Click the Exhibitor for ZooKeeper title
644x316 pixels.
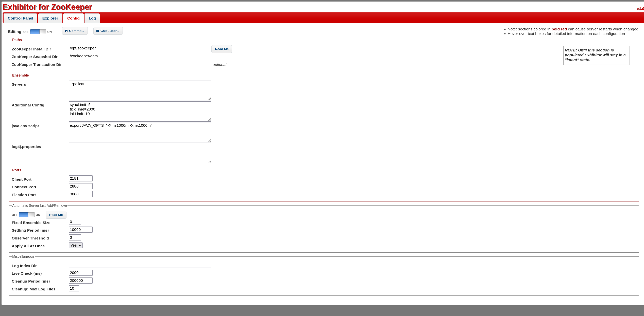click(47, 7)
